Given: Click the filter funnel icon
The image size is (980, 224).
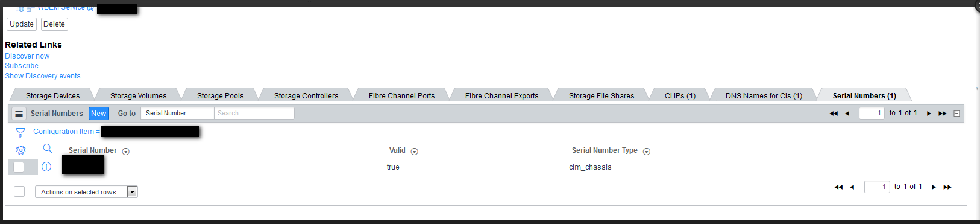Looking at the screenshot, I should pos(20,132).
